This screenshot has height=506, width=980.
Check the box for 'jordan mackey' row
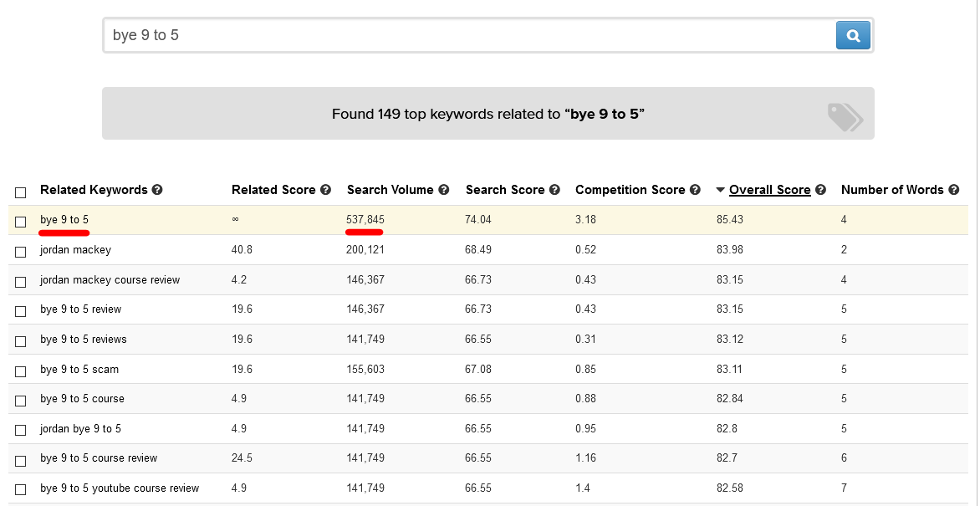coord(21,252)
